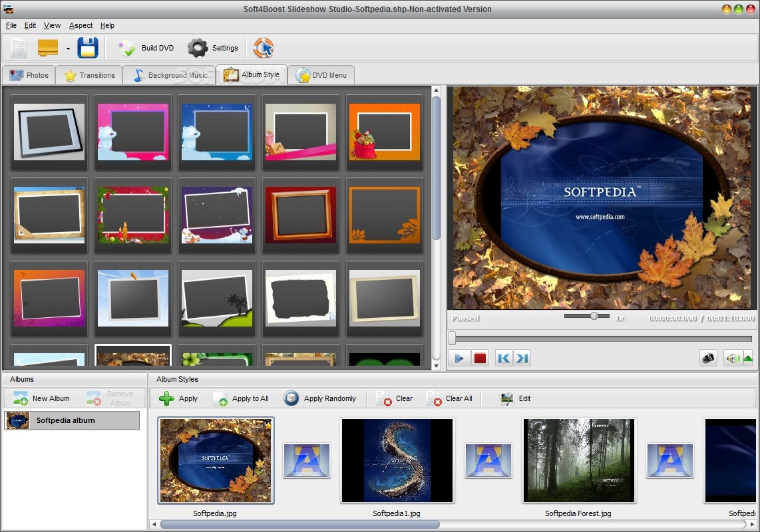Play the slideshow preview

point(459,358)
